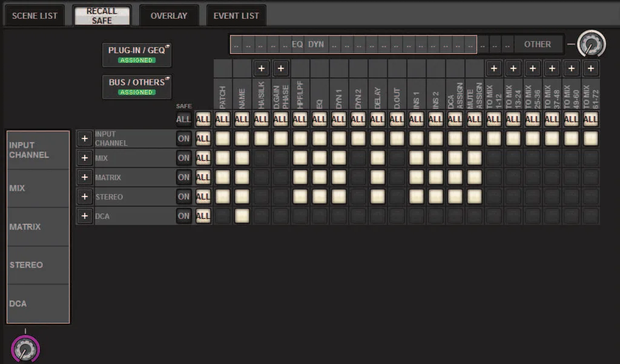Expand the D.GAIN PHASE column
This screenshot has height=364, width=620.
point(281,69)
